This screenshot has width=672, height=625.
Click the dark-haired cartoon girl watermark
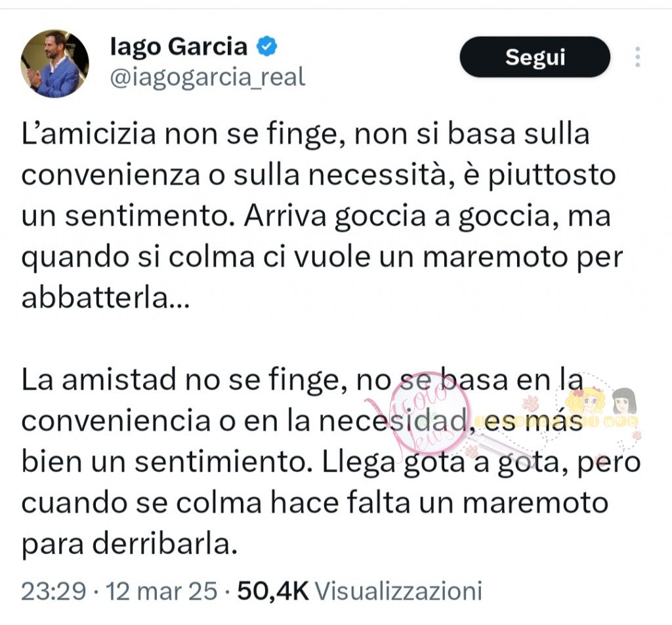[x=623, y=401]
